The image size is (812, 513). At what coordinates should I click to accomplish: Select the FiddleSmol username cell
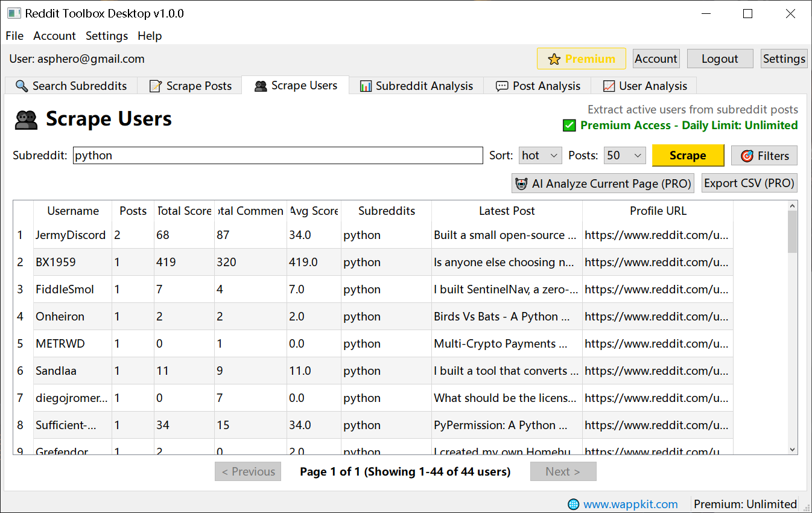pyautogui.click(x=73, y=289)
